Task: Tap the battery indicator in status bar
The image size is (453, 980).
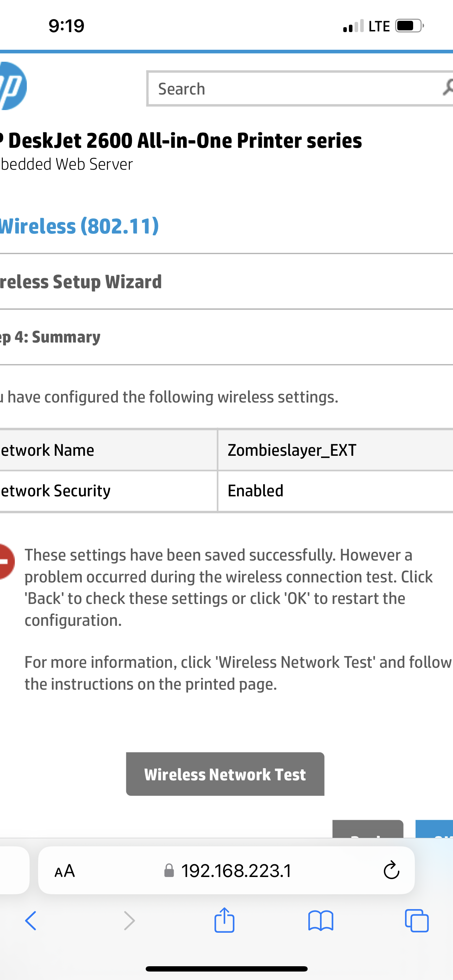Action: click(409, 26)
